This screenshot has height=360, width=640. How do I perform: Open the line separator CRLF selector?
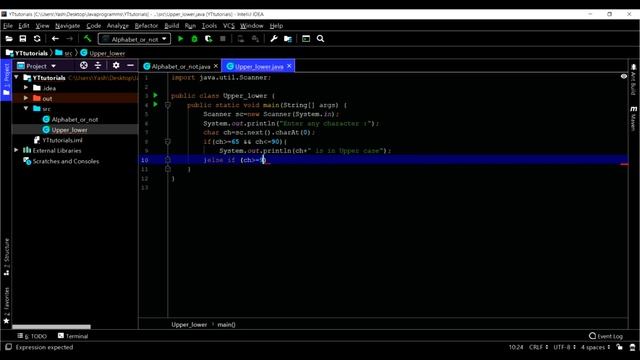pyautogui.click(x=538, y=347)
